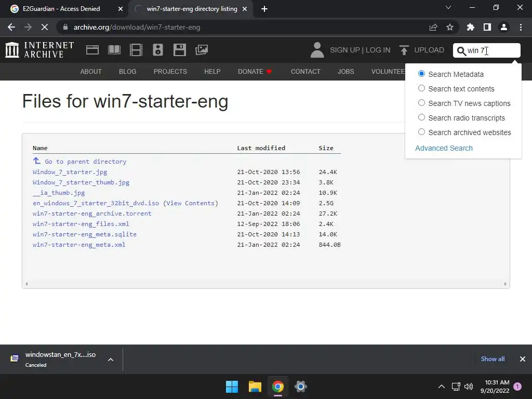Close the E2Guardian tab
The image size is (532, 399).
121,9
